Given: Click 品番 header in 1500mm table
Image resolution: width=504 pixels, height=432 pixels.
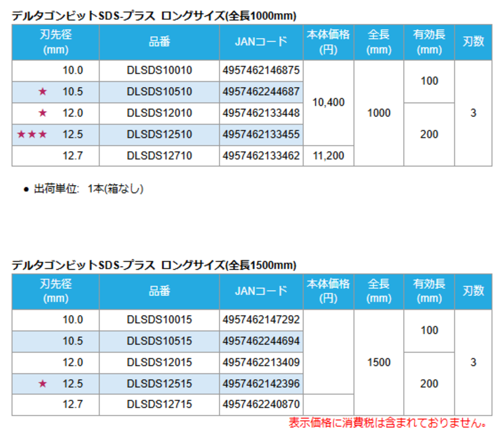Looking at the screenshot, I should point(159,291).
